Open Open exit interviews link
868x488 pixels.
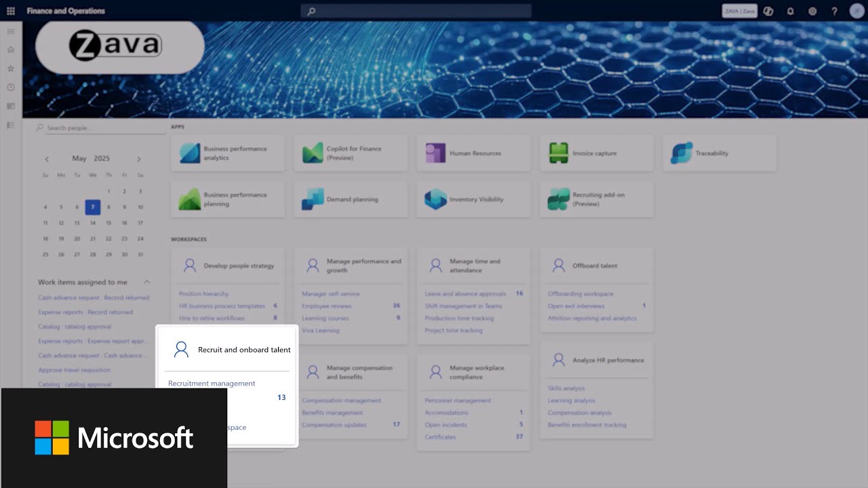pos(576,306)
